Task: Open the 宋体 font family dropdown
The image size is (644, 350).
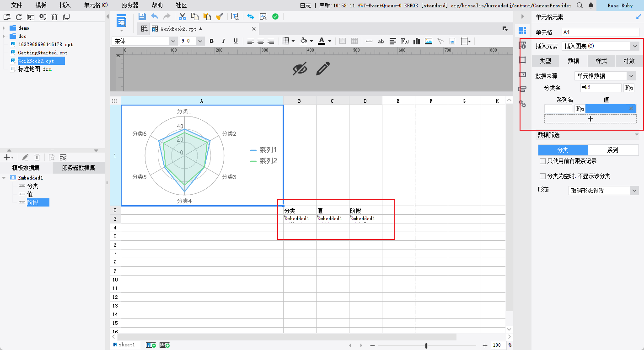Action: pos(173,41)
